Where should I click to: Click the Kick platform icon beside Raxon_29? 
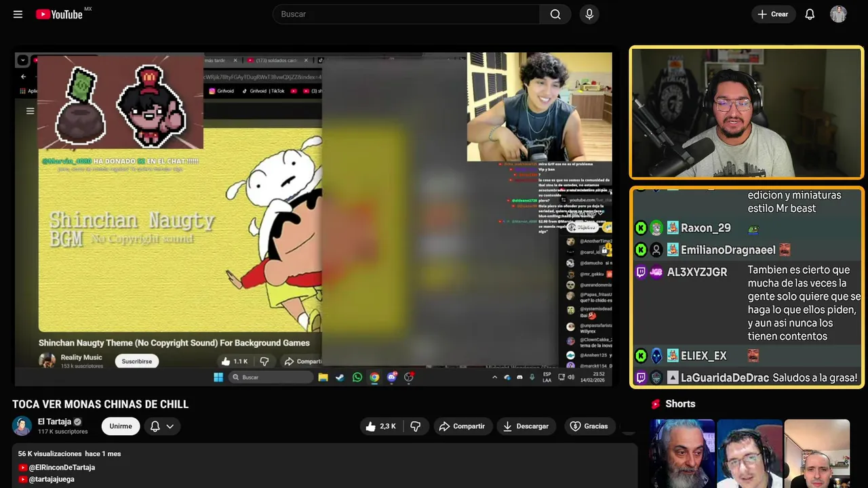click(641, 228)
